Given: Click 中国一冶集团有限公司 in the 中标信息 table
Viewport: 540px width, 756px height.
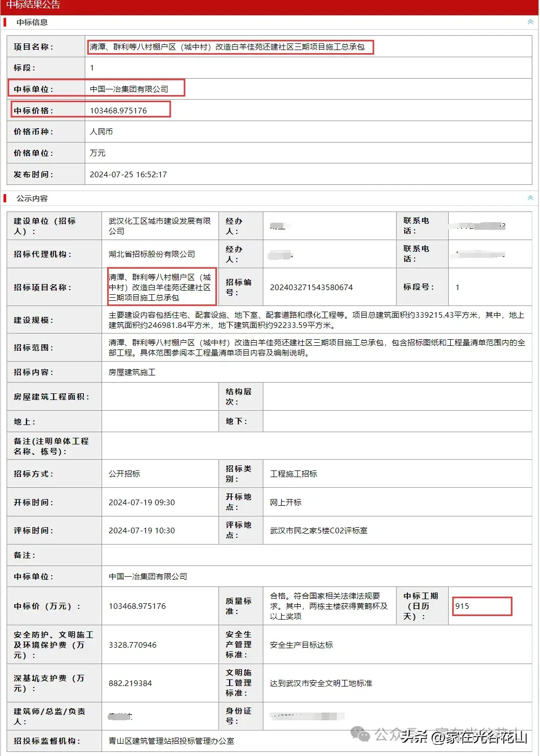Looking at the screenshot, I should [x=129, y=89].
